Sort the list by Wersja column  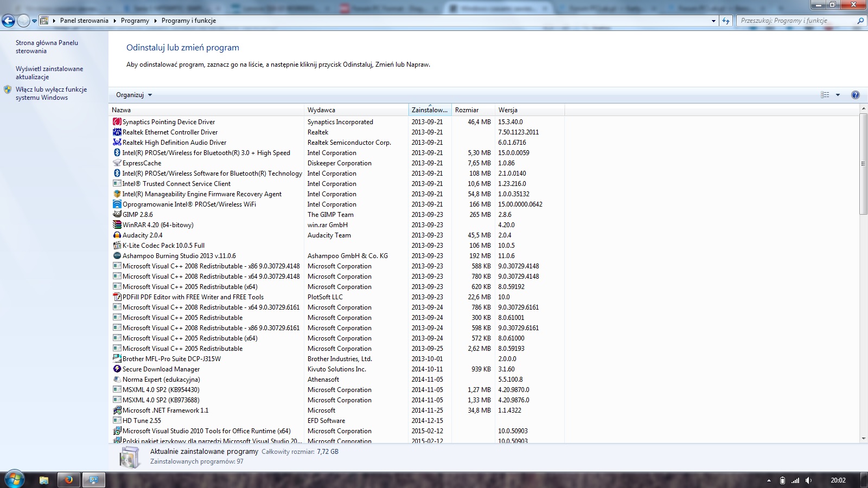tap(530, 110)
